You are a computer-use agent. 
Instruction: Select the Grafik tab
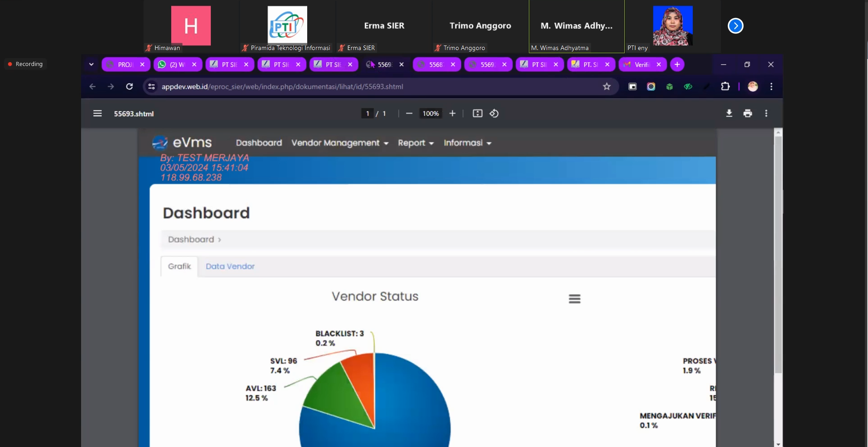point(179,266)
